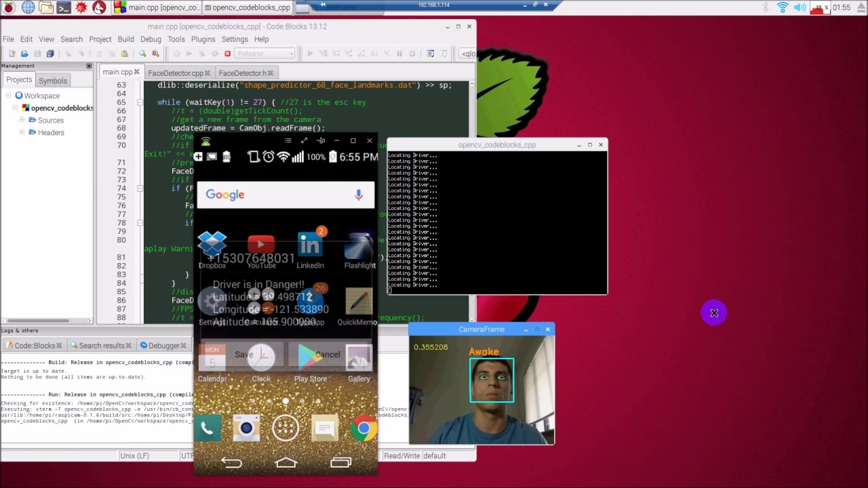The height and width of the screenshot is (488, 868).
Task: Click the Replace toolbar icon
Action: point(155,54)
